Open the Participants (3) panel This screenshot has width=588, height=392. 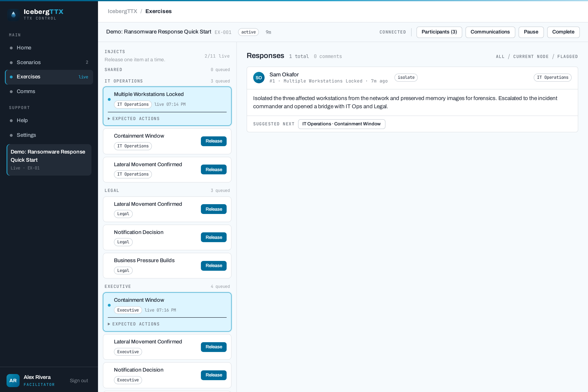point(439,32)
